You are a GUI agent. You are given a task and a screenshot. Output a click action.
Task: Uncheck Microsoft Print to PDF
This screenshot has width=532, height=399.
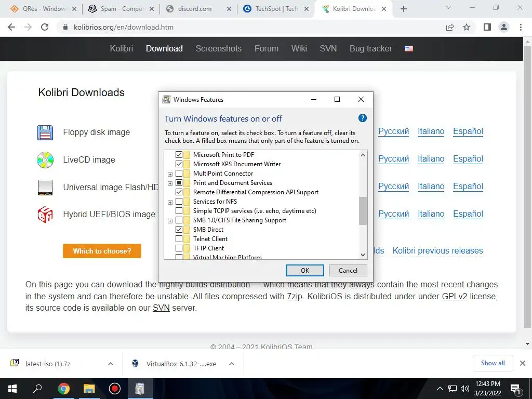click(179, 155)
